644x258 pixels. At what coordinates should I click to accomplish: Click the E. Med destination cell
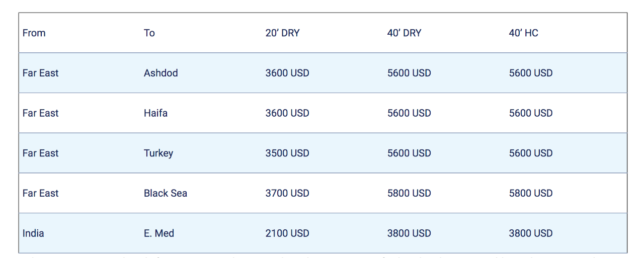tap(159, 233)
